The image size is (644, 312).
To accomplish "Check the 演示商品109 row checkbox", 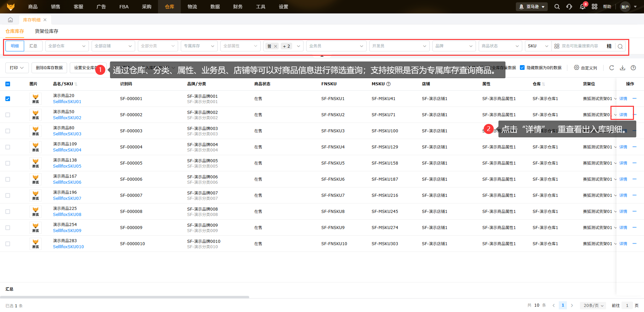I will 8,147.
